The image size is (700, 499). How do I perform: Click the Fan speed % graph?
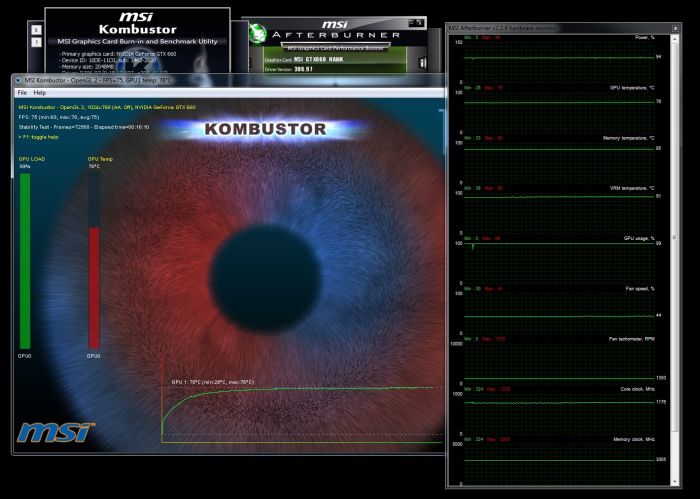tap(559, 313)
